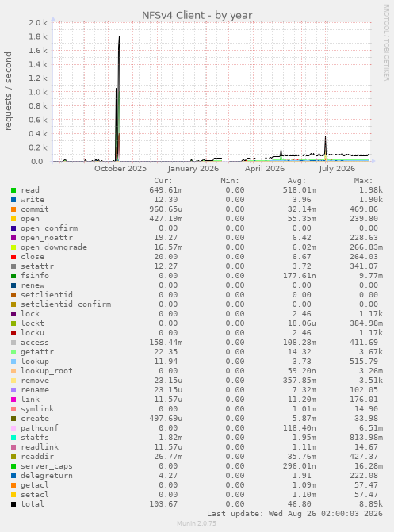
Task: Select the light green getattr swatch
Action: coord(13,352)
